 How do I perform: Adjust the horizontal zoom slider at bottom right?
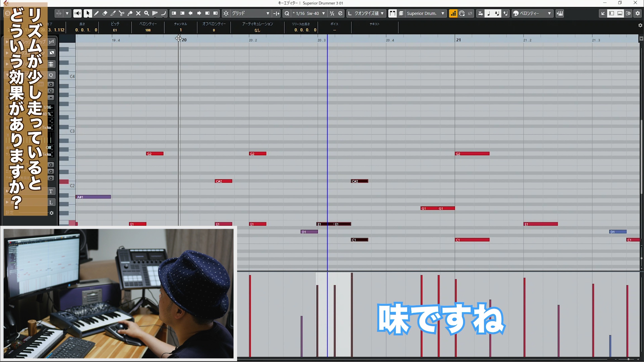[628, 359]
